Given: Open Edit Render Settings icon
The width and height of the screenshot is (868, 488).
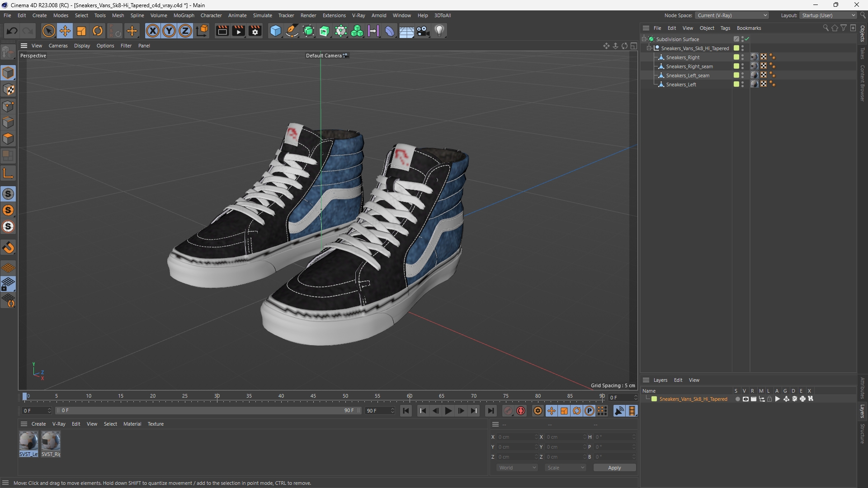Looking at the screenshot, I should (255, 31).
